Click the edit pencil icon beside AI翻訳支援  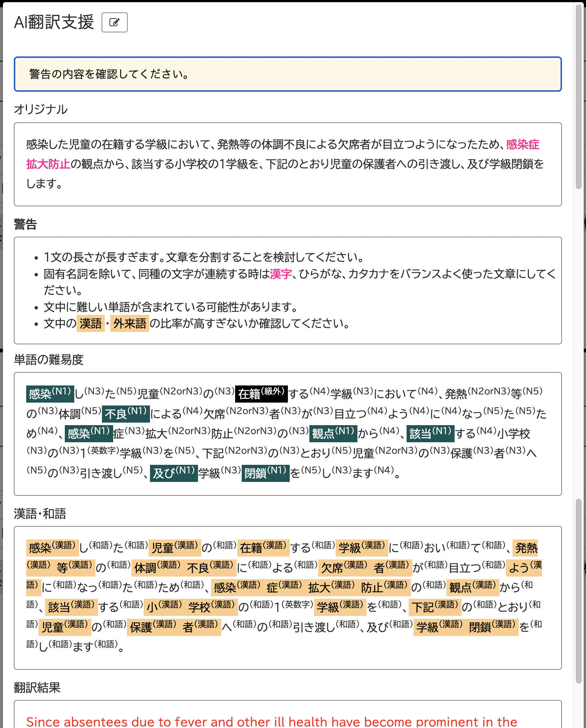[114, 22]
